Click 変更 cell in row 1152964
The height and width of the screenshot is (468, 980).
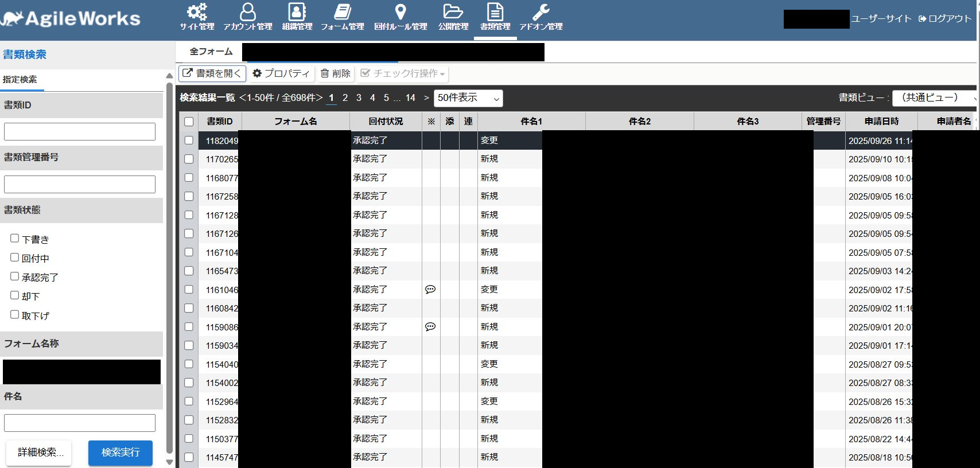[x=489, y=401]
